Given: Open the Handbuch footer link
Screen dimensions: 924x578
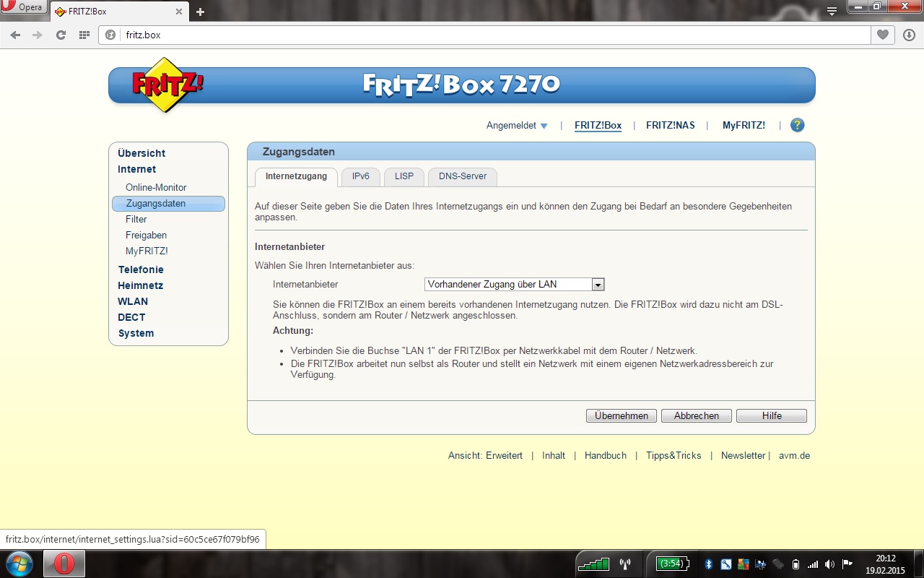Looking at the screenshot, I should pyautogui.click(x=606, y=456).
